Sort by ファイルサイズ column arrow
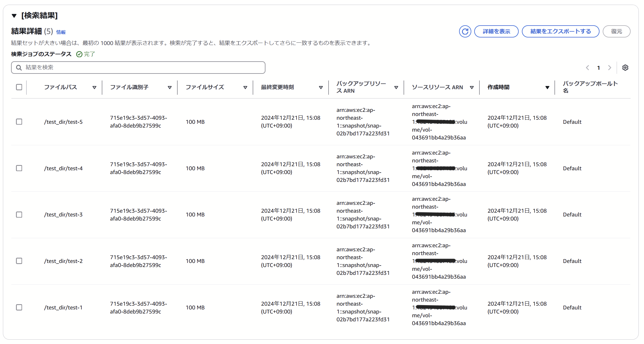The width and height of the screenshot is (644, 344). pos(245,87)
